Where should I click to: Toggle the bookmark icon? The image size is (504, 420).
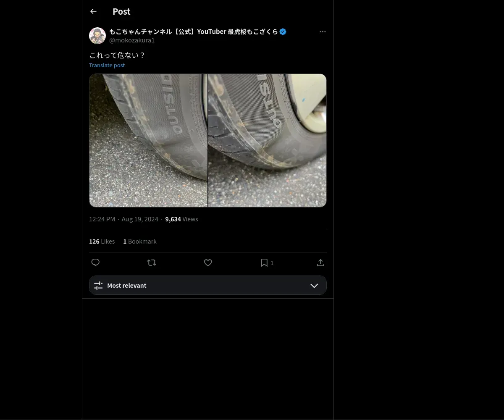[264, 262]
